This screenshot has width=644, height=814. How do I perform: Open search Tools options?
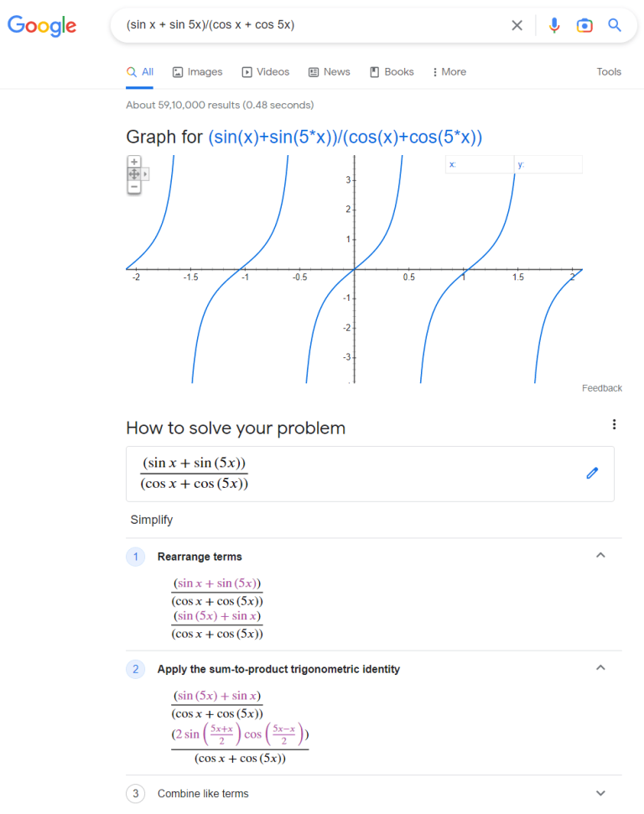click(x=609, y=71)
